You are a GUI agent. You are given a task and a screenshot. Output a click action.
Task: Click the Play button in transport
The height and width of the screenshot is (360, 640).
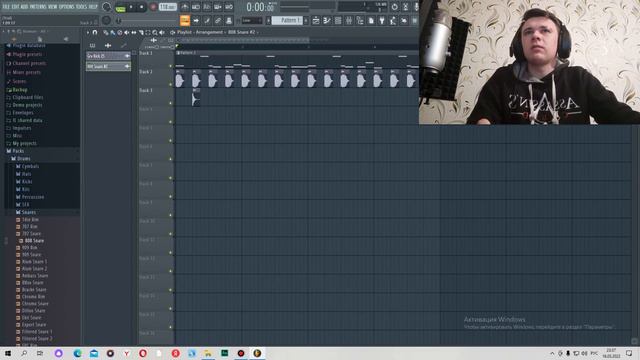click(131, 7)
